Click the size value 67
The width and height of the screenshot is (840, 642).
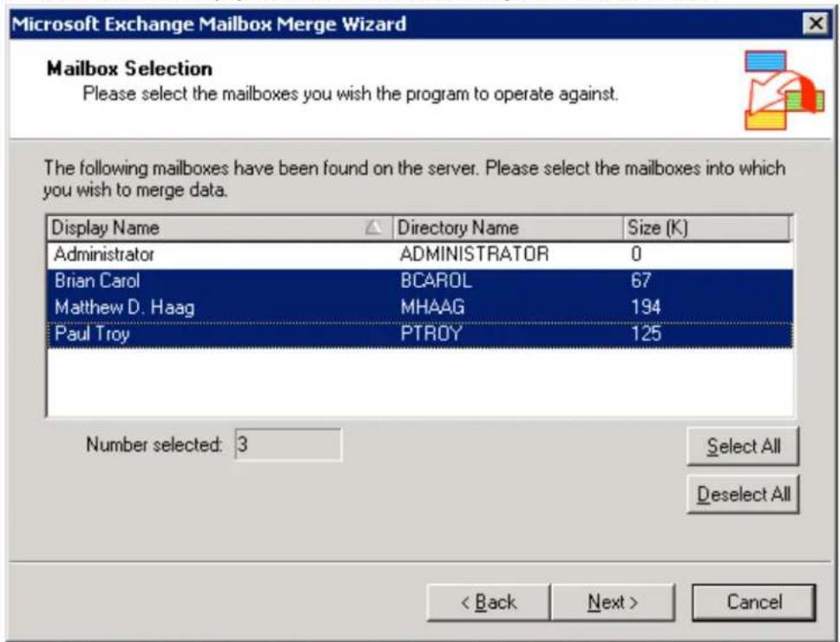[x=640, y=280]
